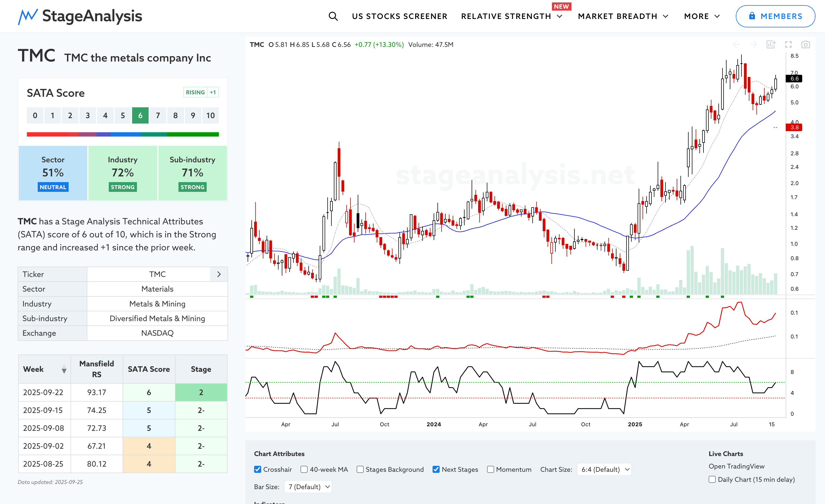This screenshot has width=825, height=504.
Task: Click Mansfield RS value 93.17
Action: pyautogui.click(x=97, y=392)
